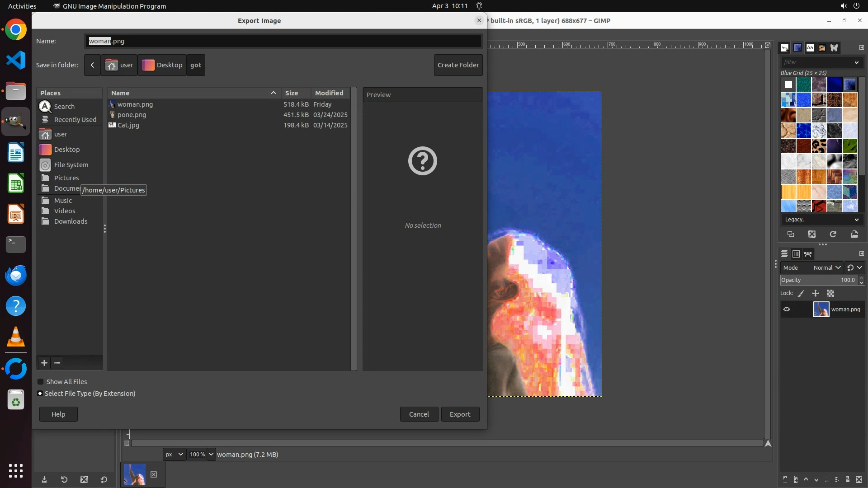Open the Channels panel tab
This screenshot has width=868, height=488.
point(796,254)
